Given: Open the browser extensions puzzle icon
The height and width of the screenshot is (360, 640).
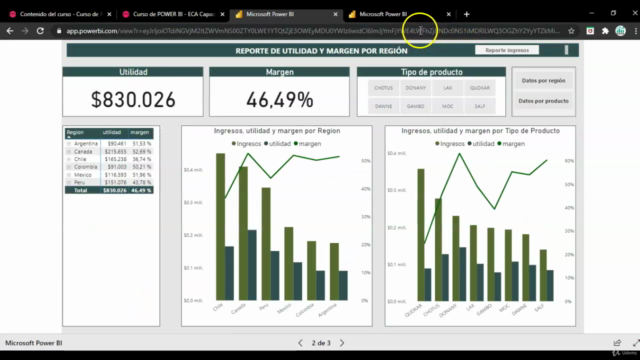Looking at the screenshot, I should coord(605,31).
